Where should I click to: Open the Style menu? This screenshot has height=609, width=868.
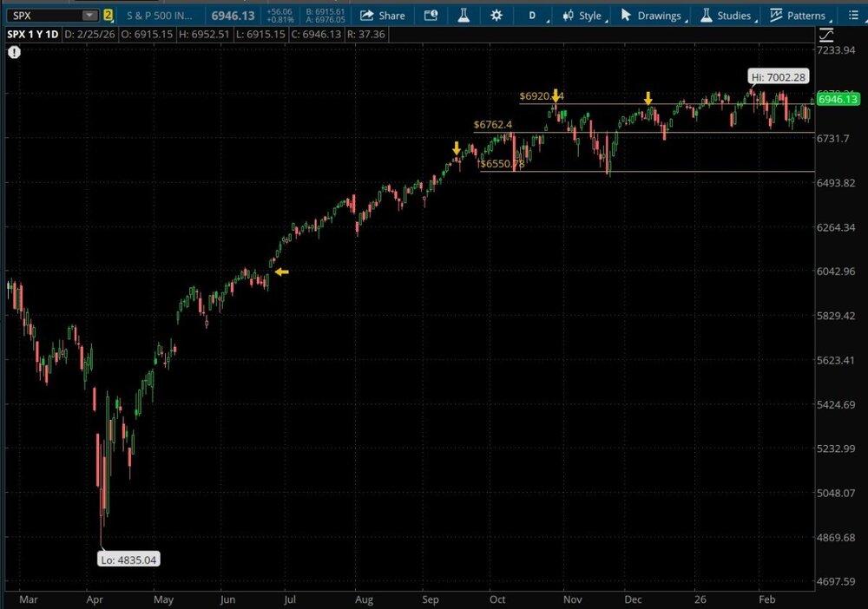[x=582, y=15]
